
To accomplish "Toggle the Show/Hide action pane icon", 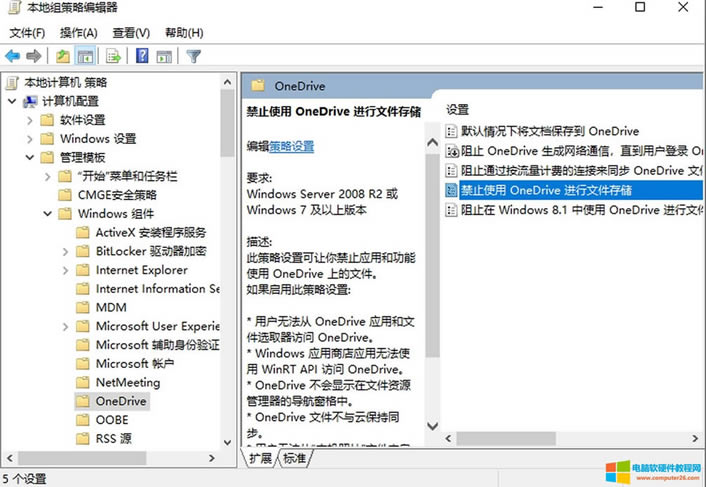I will [165, 56].
